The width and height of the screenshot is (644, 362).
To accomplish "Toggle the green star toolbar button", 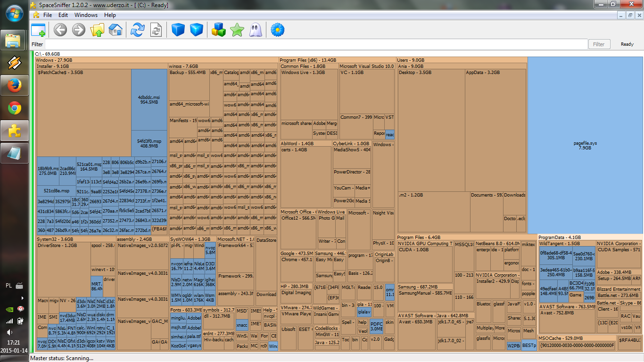I will [x=237, y=30].
